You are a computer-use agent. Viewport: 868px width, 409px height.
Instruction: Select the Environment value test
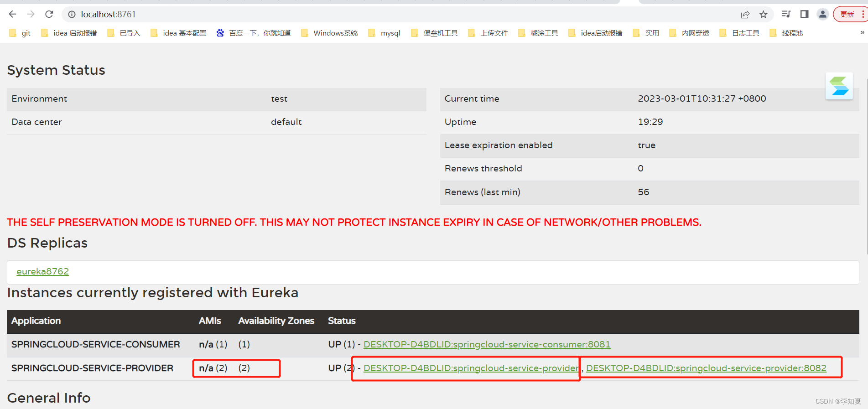coord(279,98)
